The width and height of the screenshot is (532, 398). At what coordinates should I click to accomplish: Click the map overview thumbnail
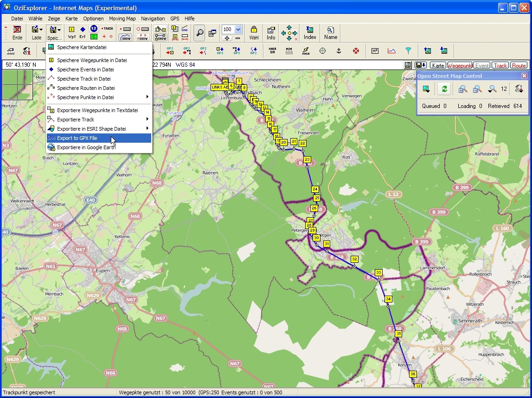pos(18,85)
